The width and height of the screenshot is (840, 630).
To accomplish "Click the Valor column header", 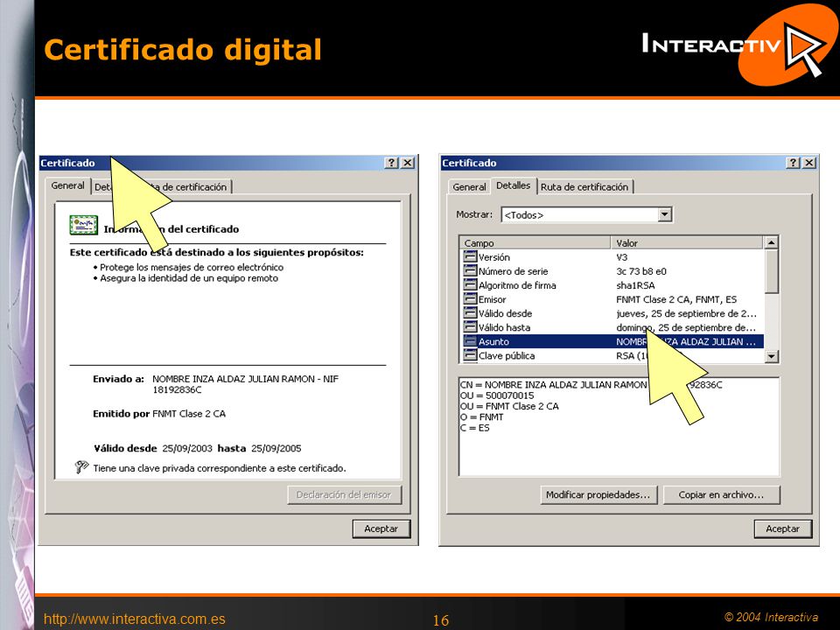I will coord(688,242).
